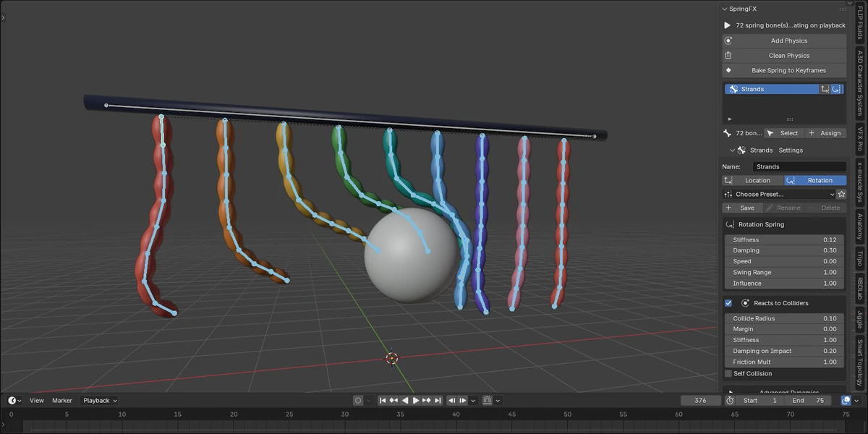Adjust the Swing Range slider

coord(784,272)
